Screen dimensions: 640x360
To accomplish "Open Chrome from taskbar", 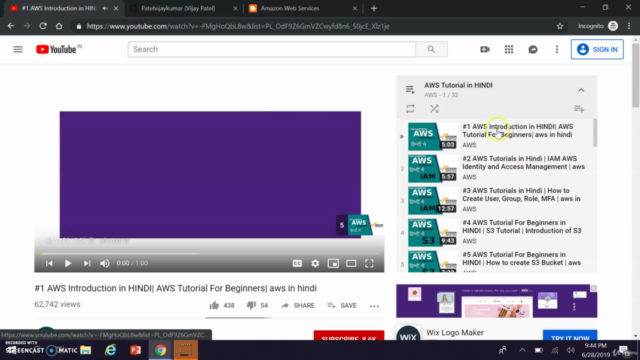I will (160, 350).
